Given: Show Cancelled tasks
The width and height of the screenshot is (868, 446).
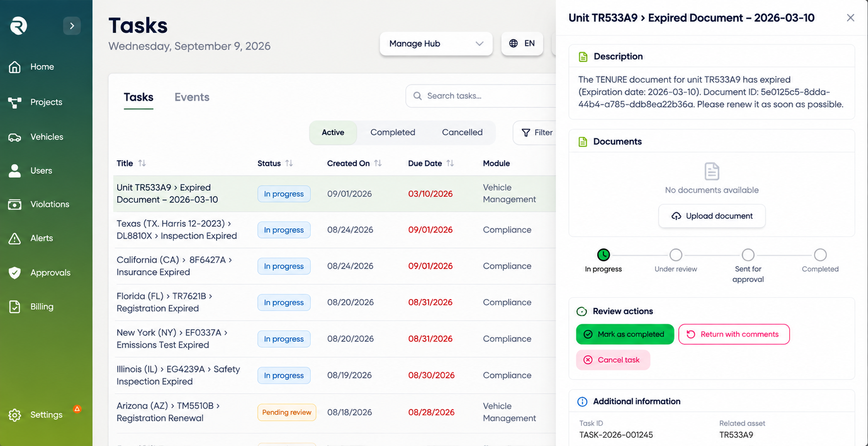Looking at the screenshot, I should [x=462, y=132].
